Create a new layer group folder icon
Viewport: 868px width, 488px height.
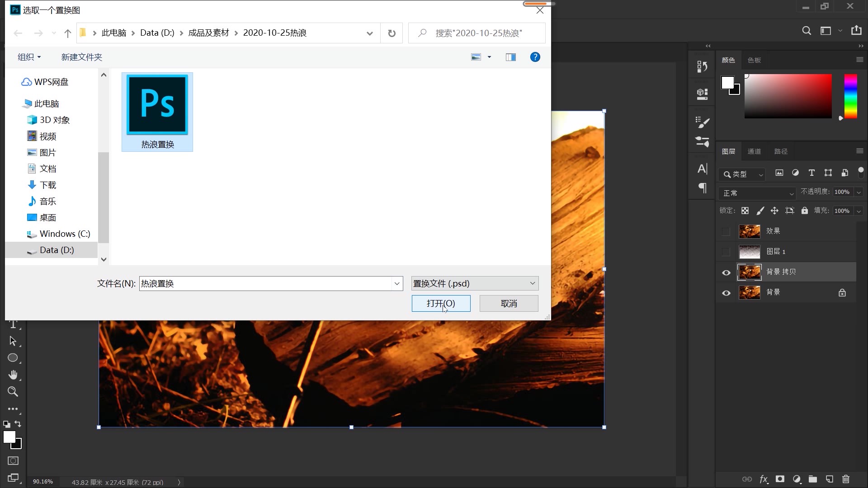(x=813, y=479)
